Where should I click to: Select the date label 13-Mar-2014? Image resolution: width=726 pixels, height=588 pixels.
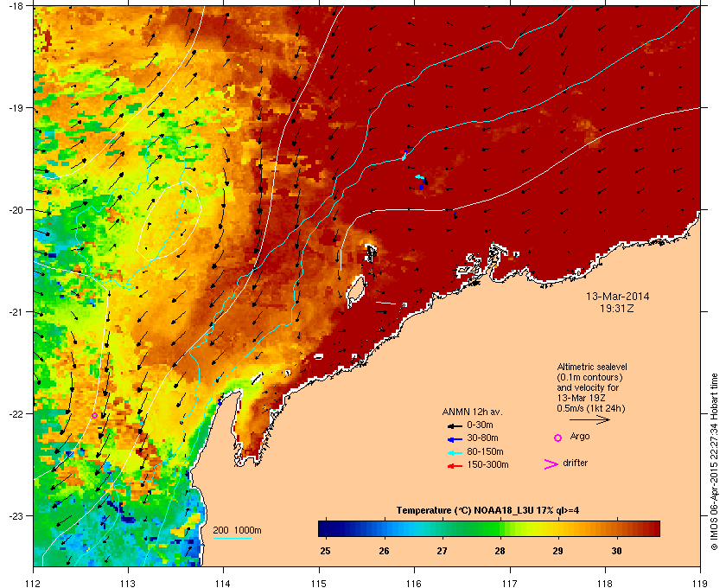tap(617, 296)
